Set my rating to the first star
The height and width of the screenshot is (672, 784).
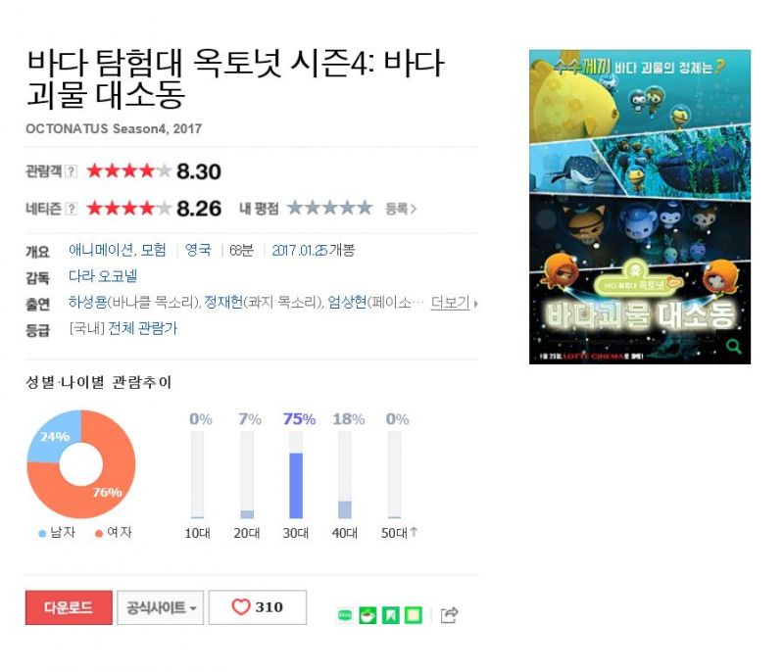(x=296, y=207)
